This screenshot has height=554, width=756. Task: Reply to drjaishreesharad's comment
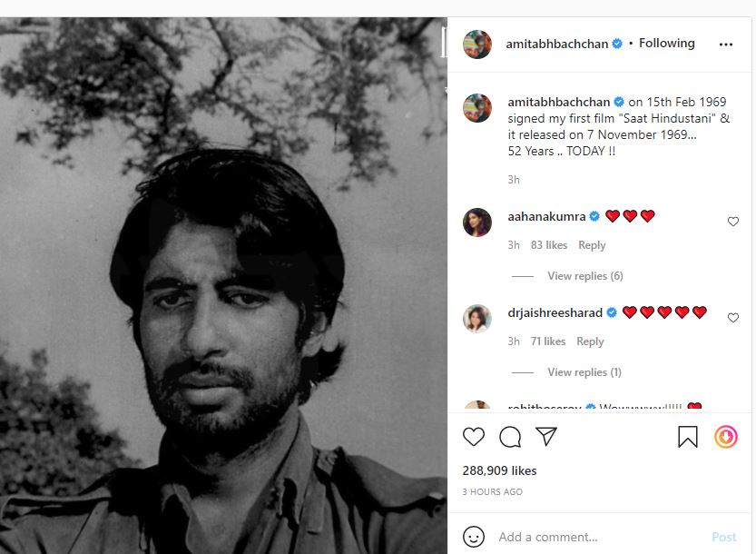pos(590,341)
